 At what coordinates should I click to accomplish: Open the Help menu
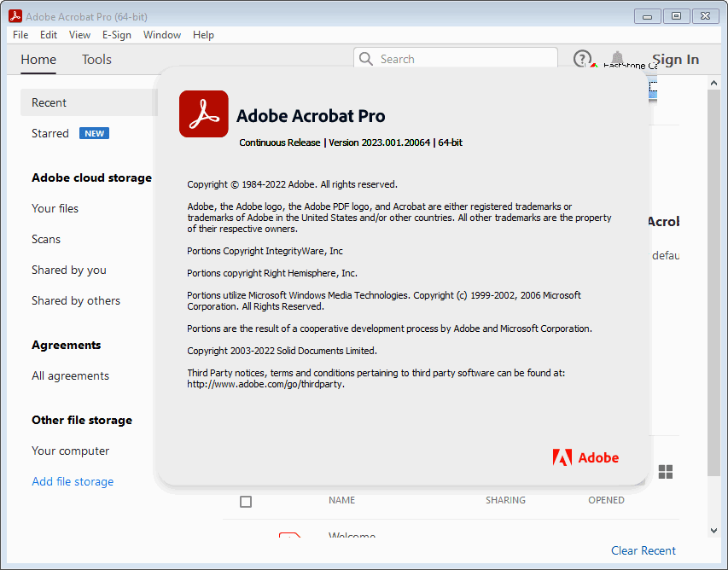(x=203, y=35)
